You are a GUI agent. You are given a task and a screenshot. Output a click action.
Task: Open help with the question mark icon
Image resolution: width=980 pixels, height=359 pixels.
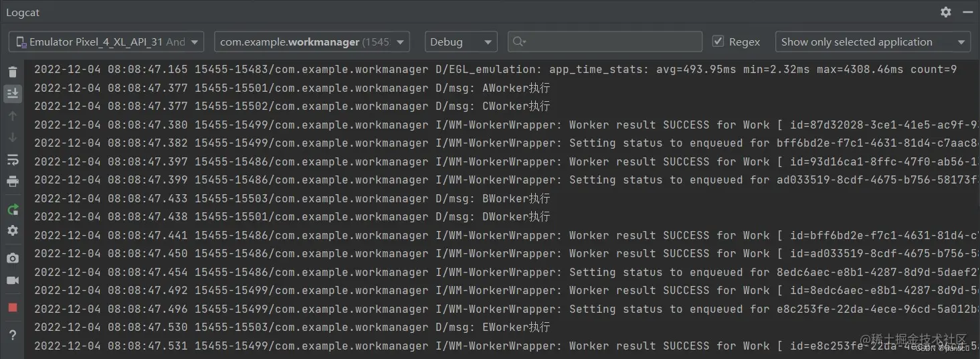[12, 335]
